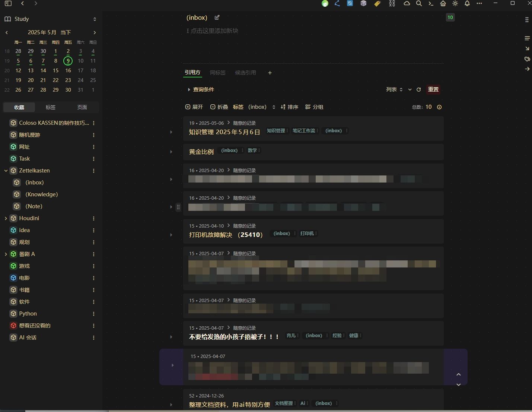Toggle the left sidebar panel
Screen dimensions: 532x412
pos(8,3)
